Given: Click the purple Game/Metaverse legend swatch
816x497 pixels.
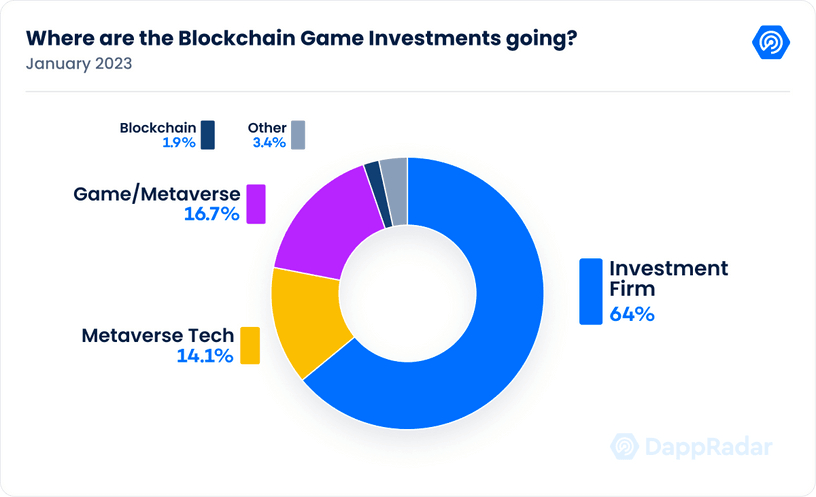Looking at the screenshot, I should point(256,204).
